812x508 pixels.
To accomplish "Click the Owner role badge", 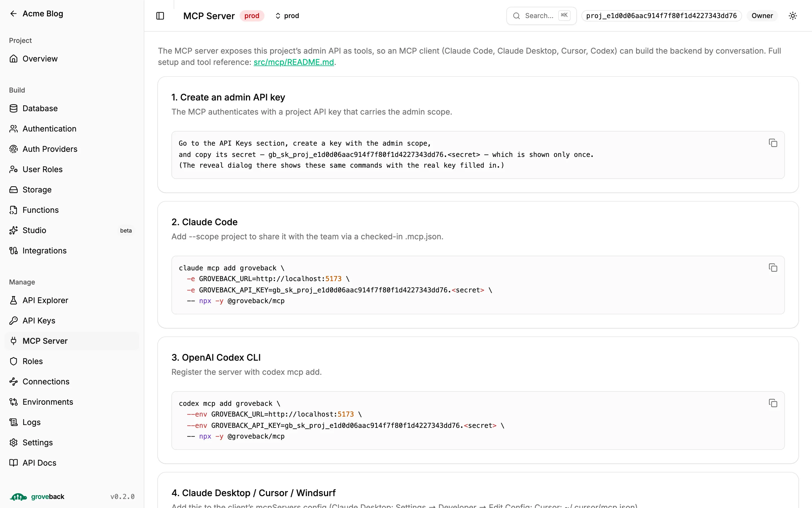I will (x=762, y=16).
